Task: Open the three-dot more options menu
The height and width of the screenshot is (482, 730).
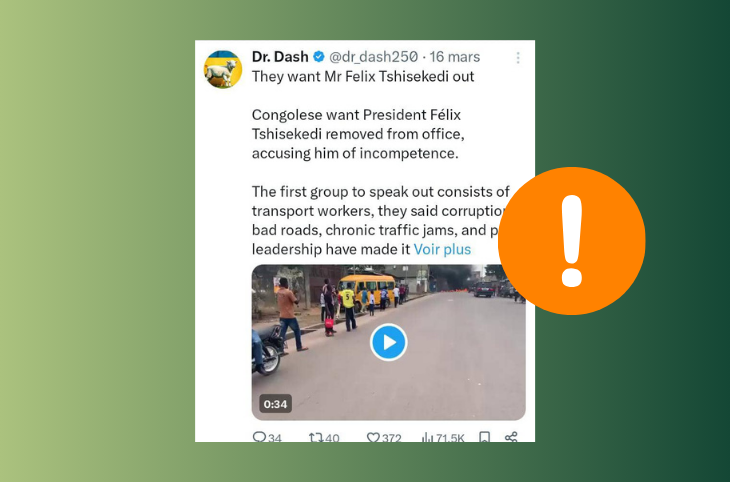Action: 518,58
